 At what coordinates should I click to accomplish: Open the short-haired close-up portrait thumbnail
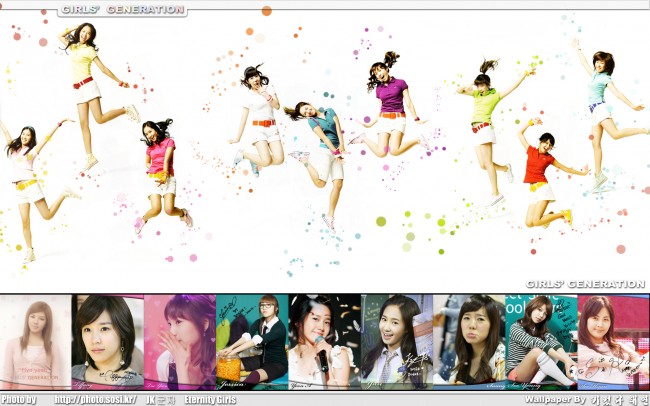(108, 341)
